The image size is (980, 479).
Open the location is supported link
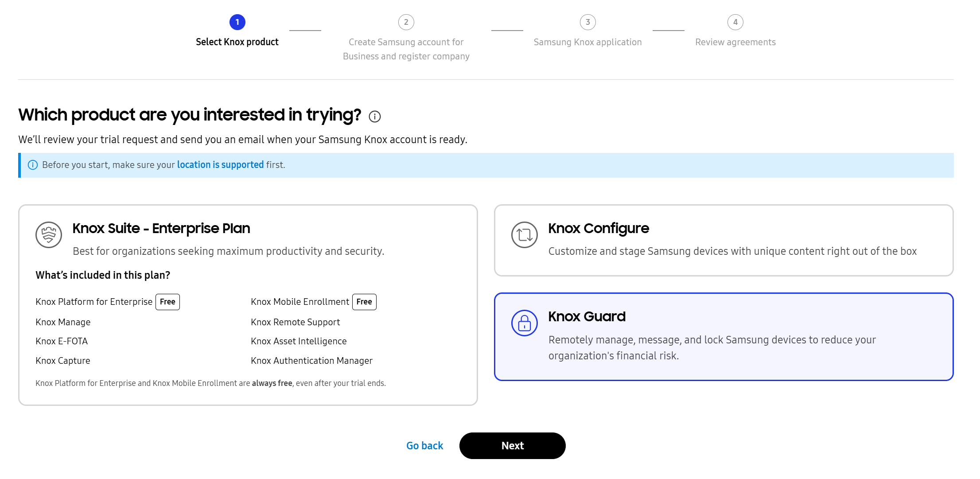tap(220, 164)
